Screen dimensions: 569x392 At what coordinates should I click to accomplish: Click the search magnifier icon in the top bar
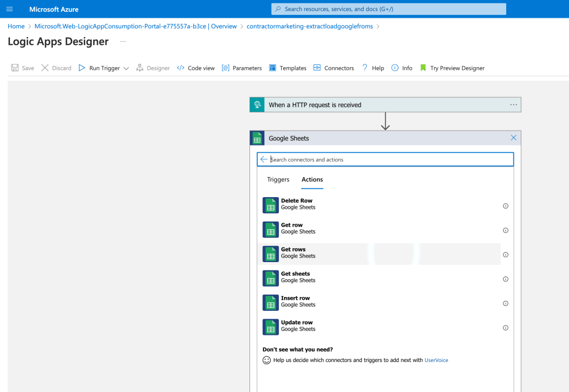coord(278,9)
